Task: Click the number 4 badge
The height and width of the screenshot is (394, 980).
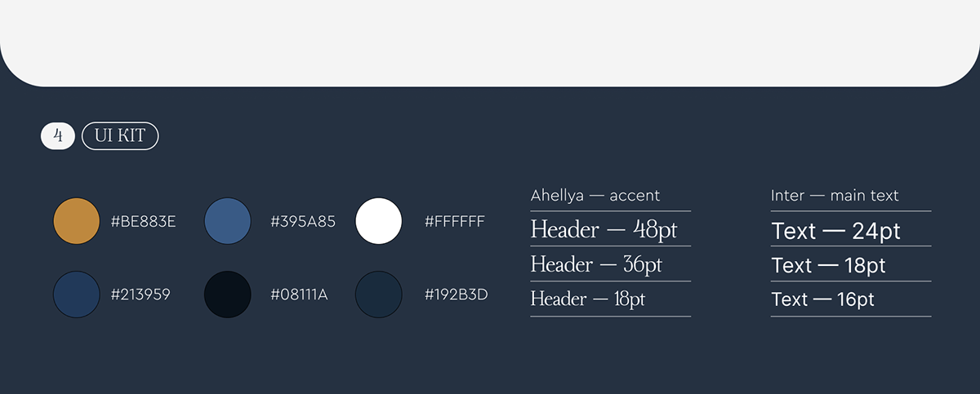Action: [58, 136]
